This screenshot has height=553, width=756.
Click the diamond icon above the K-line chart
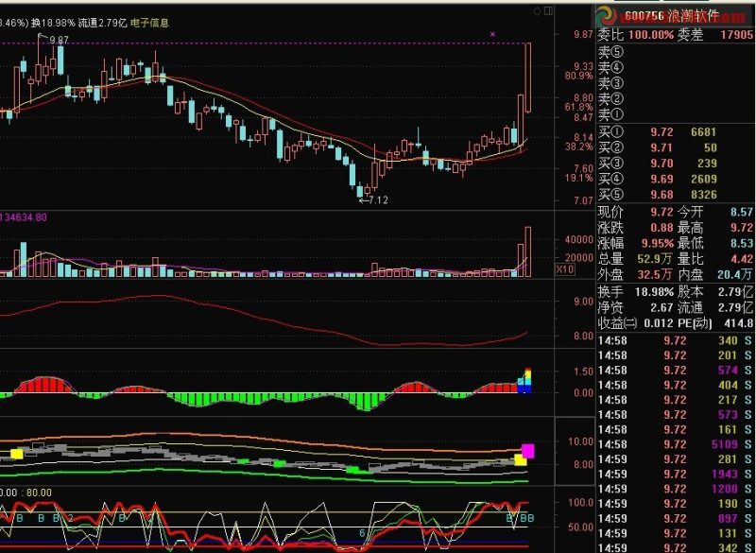538,11
